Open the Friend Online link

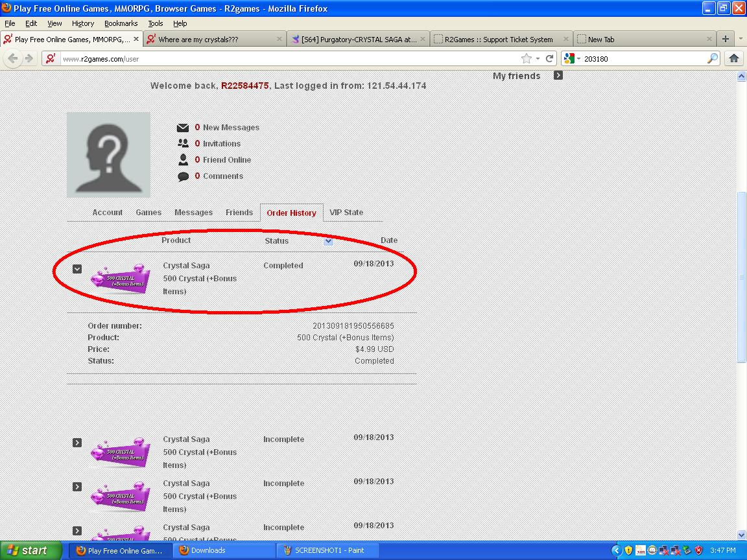point(227,160)
